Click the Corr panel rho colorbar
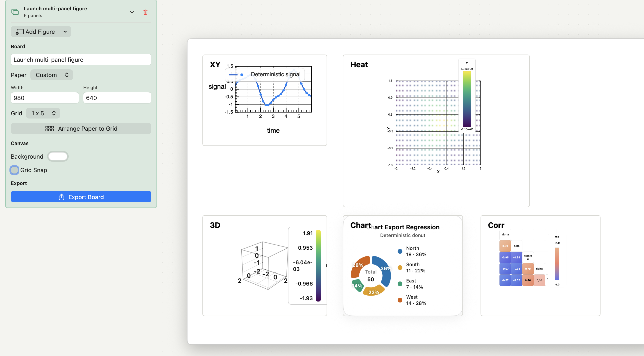This screenshot has width=644, height=356. tap(557, 263)
